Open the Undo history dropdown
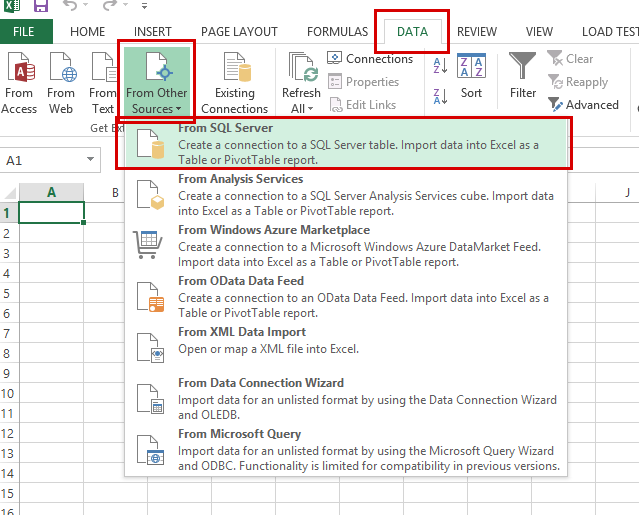Screen dimensions: 639x515 click(86, 5)
